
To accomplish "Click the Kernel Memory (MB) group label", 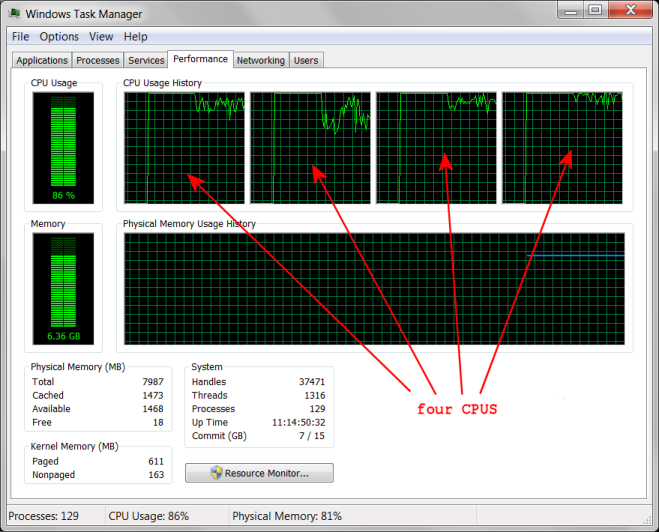I will coord(74,446).
